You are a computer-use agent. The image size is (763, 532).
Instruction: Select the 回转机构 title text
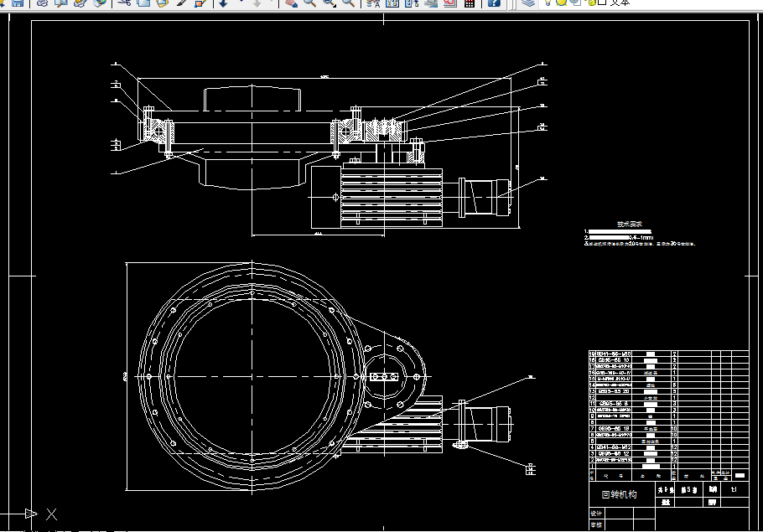click(x=619, y=494)
